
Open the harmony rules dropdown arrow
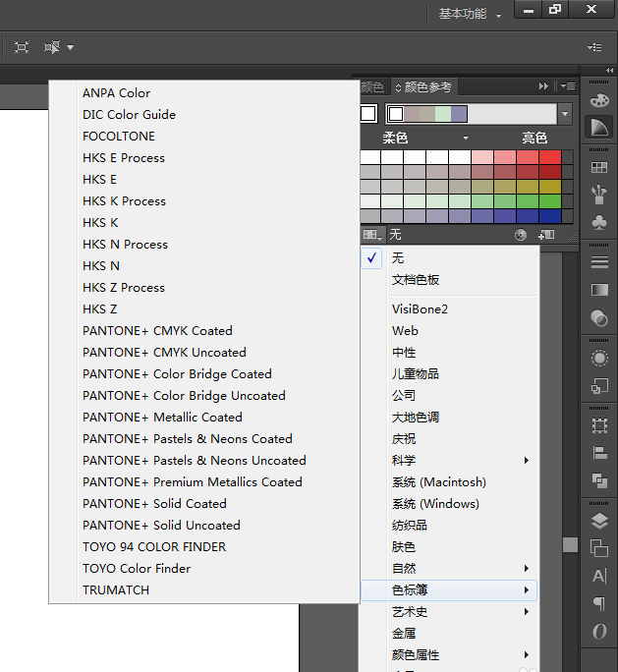coord(565,114)
